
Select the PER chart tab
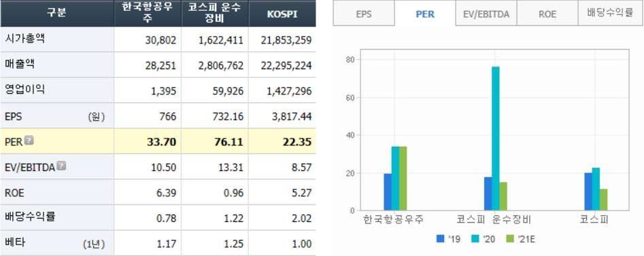[425, 14]
